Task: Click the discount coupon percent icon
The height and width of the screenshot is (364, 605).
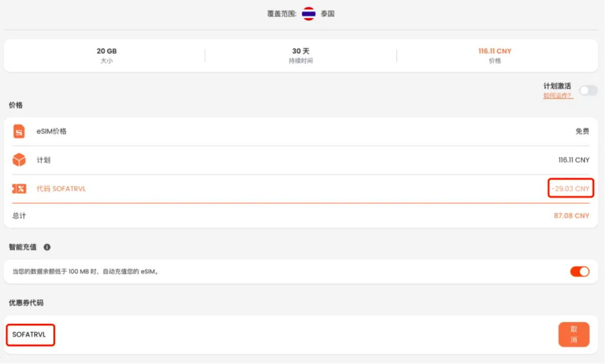Action: [19, 188]
